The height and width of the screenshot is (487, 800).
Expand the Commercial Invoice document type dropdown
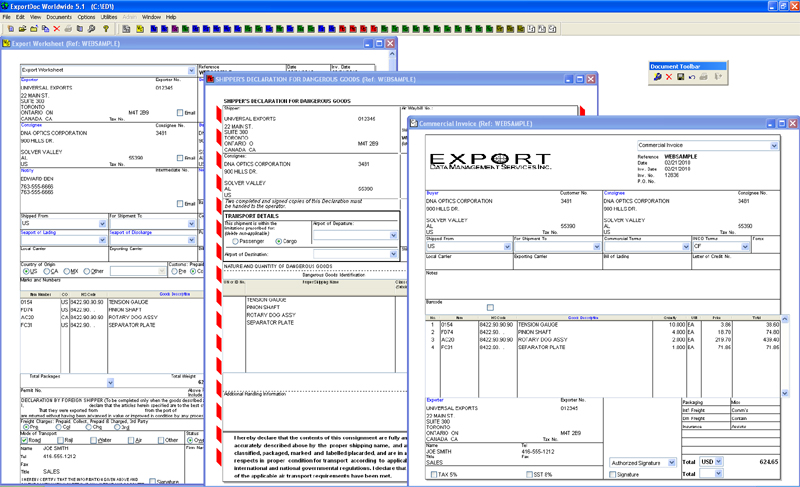coord(774,145)
